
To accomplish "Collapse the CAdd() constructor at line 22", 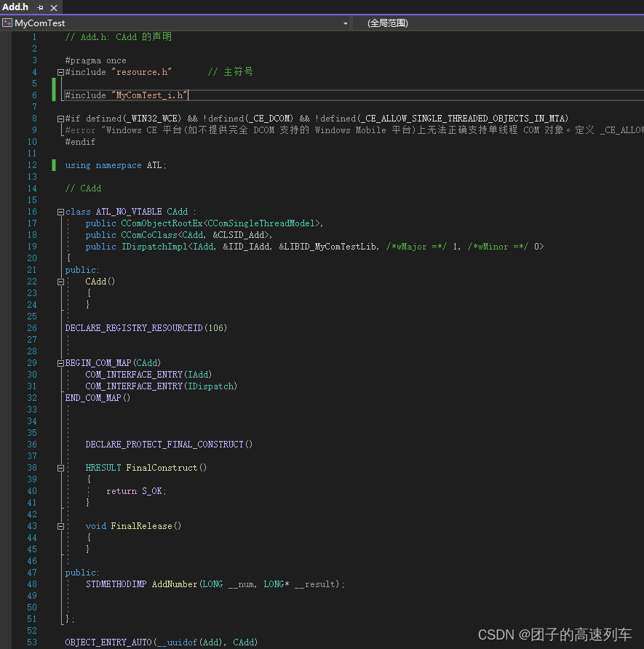I will tap(60, 282).
